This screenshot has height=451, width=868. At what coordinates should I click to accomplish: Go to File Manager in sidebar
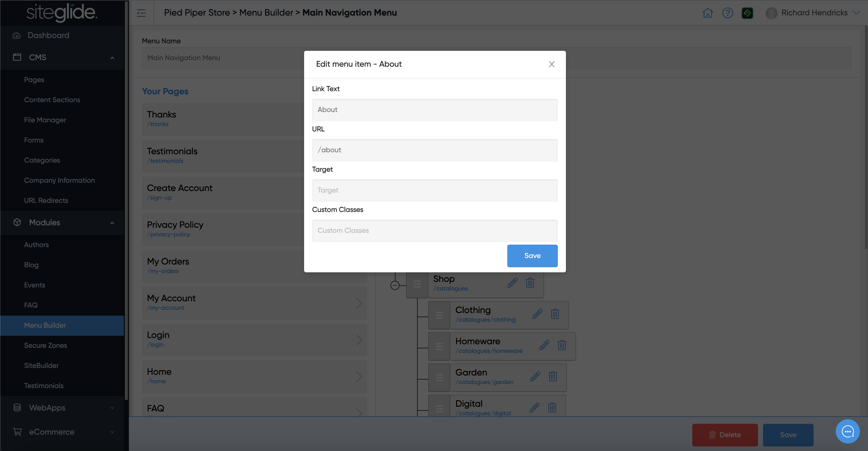click(x=45, y=120)
